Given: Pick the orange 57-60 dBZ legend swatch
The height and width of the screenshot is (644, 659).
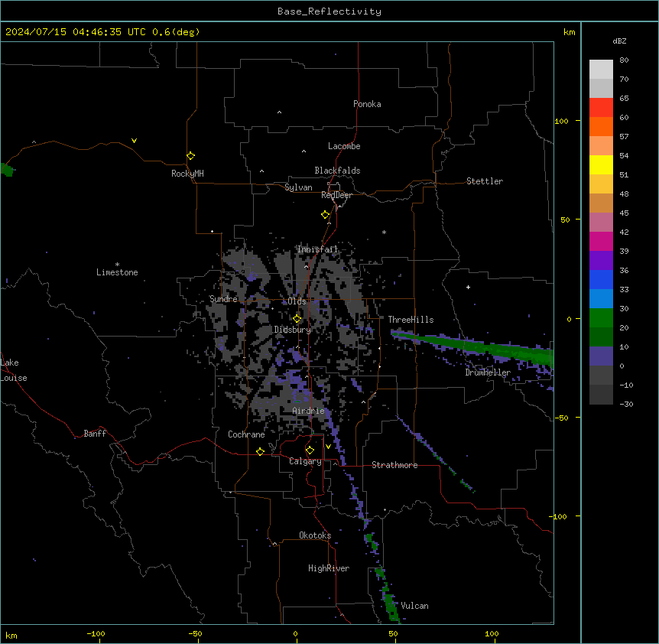Looking at the screenshot, I should click(x=601, y=126).
